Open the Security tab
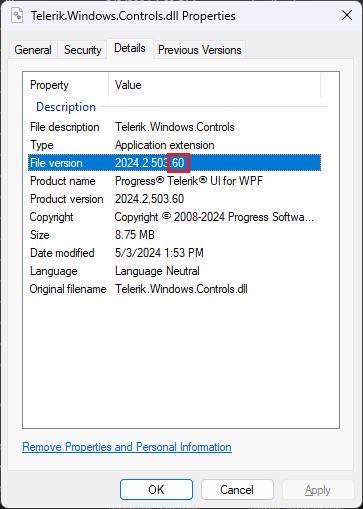The height and width of the screenshot is (509, 363). click(83, 50)
